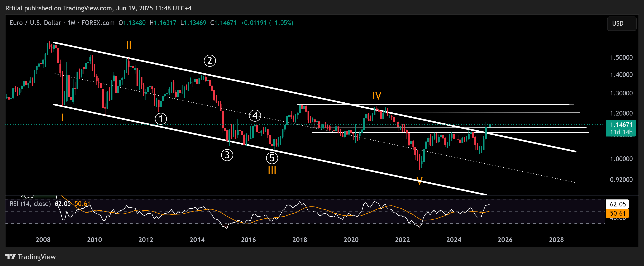Click the H1.16317 high value
Image resolution: width=644 pixels, height=266 pixels.
pos(163,23)
